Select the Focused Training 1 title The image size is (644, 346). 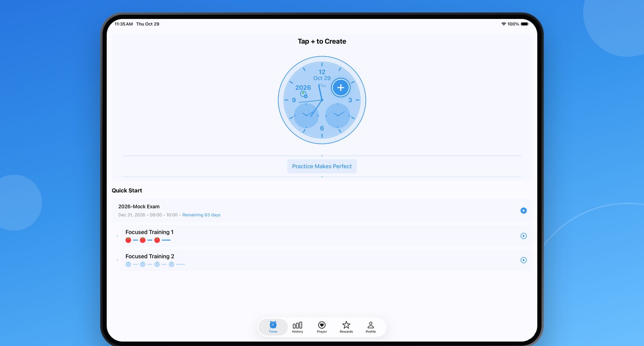point(149,232)
